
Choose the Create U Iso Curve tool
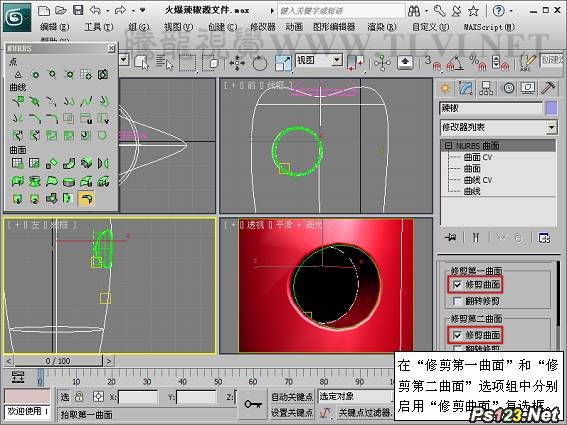[86, 118]
